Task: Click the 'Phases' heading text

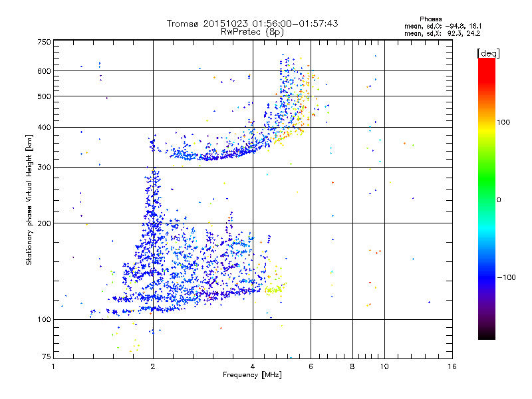Action: [430, 19]
